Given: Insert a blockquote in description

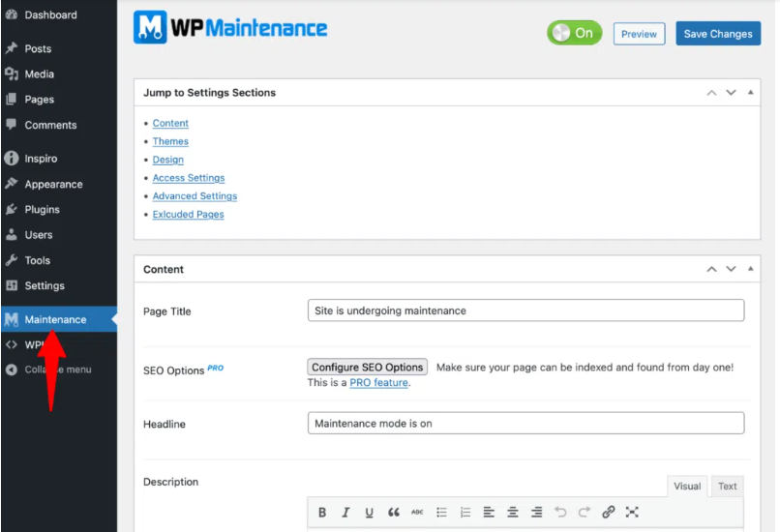Looking at the screenshot, I should coord(393,513).
